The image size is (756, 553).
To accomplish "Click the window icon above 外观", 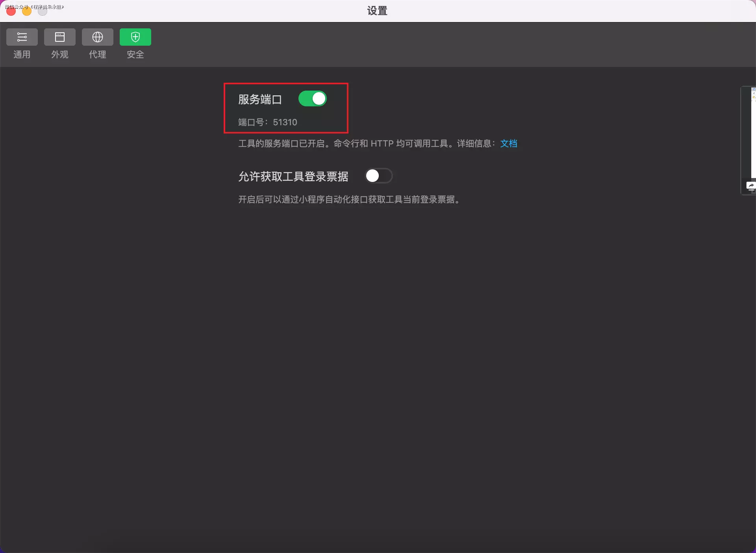I will tap(59, 37).
